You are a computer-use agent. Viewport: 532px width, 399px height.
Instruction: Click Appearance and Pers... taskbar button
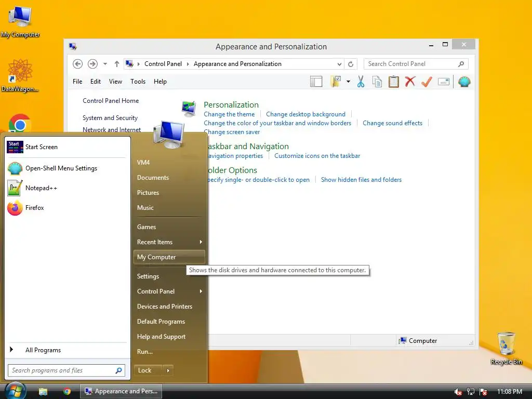pyautogui.click(x=121, y=391)
